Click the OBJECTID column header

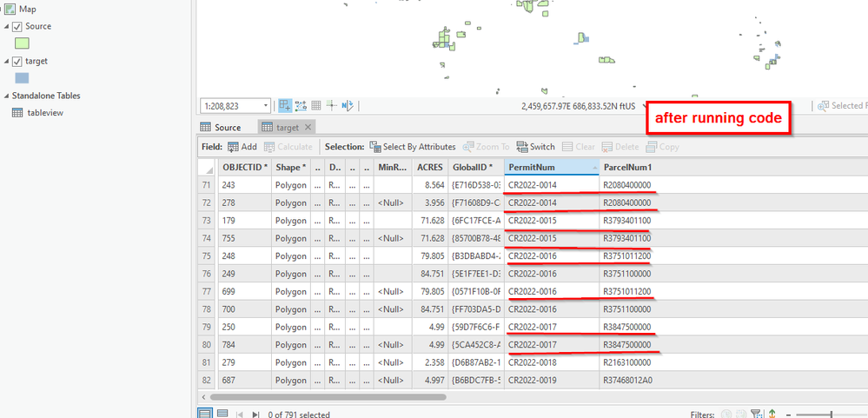pos(245,167)
